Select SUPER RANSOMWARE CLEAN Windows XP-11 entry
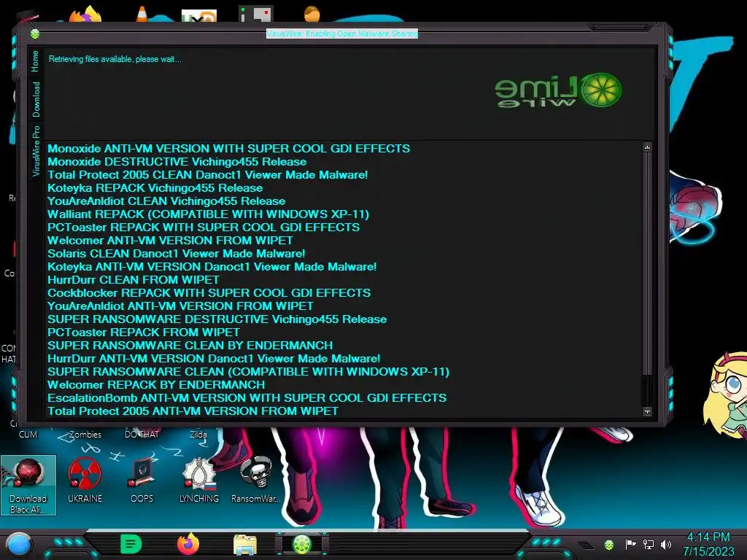Image resolution: width=747 pixels, height=560 pixels. pos(248,371)
